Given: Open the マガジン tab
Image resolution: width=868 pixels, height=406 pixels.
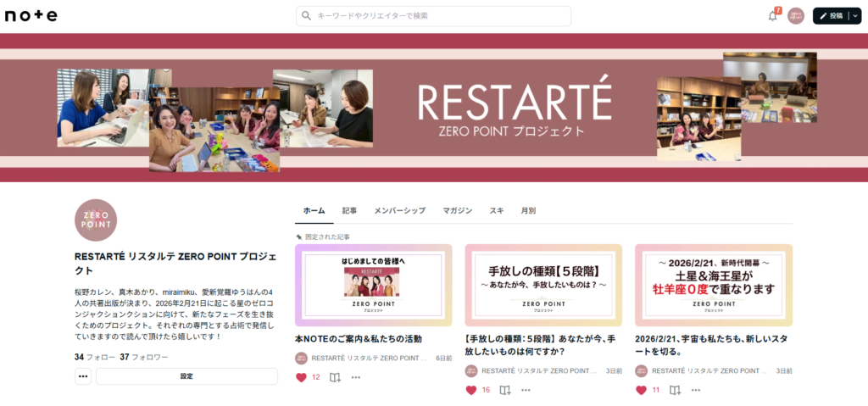Looking at the screenshot, I should [x=457, y=210].
